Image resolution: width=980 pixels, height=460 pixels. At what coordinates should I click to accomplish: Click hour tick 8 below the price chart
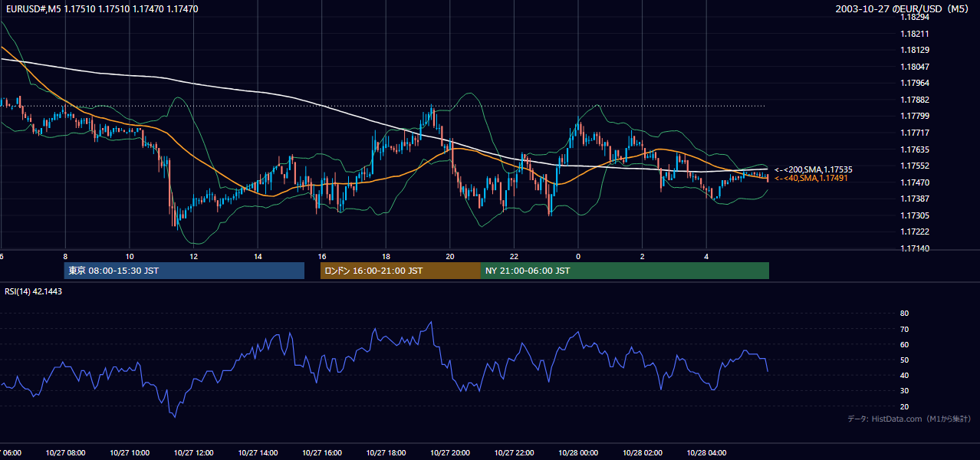(x=65, y=256)
